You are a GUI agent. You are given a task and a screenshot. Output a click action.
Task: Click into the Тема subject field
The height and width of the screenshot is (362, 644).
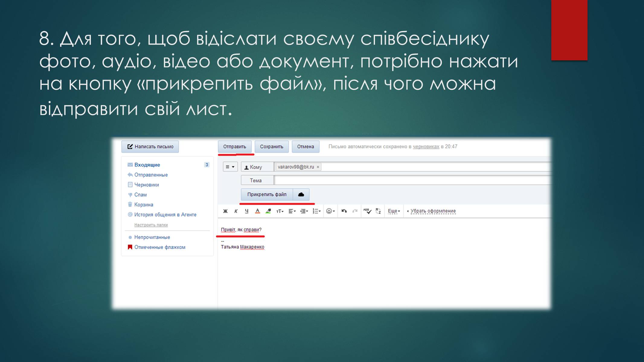412,180
